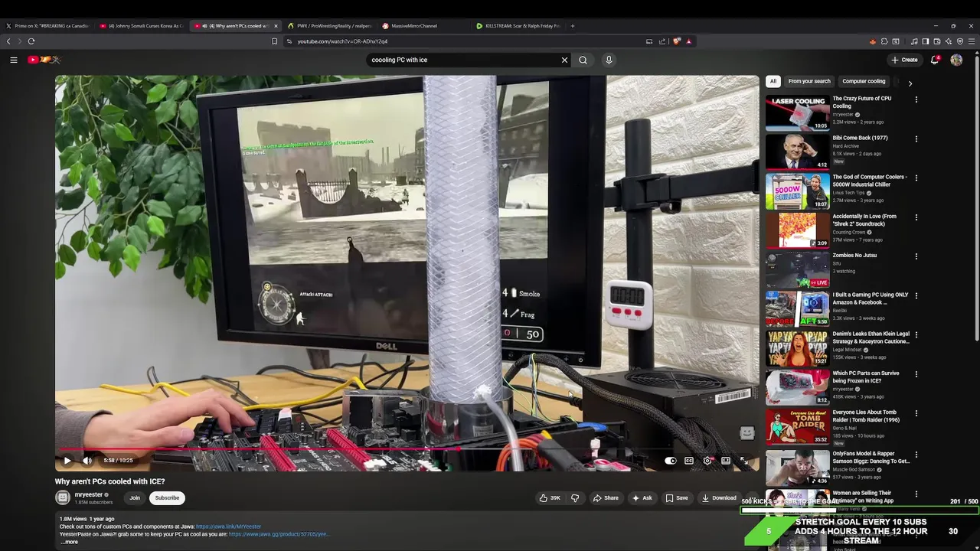Screen dimensions: 980x551
Task: Open options for Denim's Leaks Ethan Klein video
Action: [x=916, y=335]
